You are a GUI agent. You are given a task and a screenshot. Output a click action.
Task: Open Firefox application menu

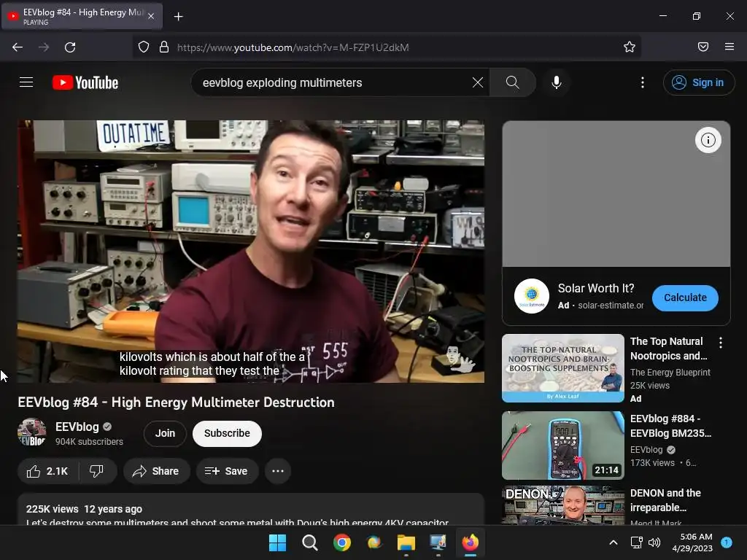tap(729, 47)
